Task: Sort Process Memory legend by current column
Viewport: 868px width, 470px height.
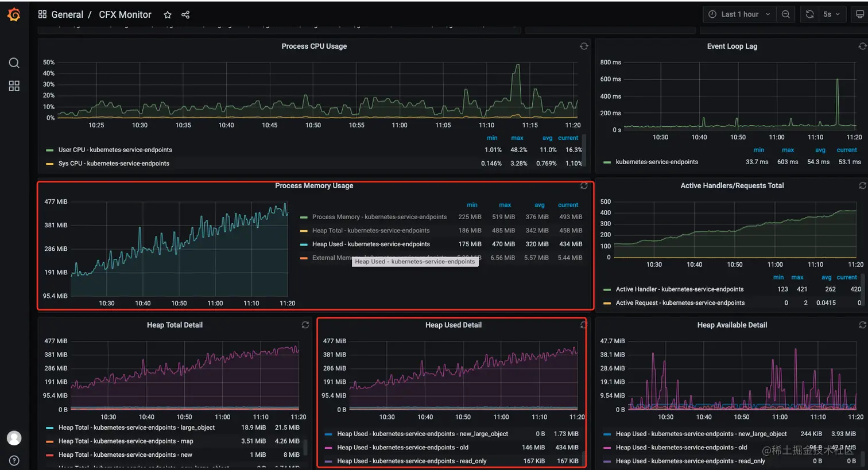Action: click(x=568, y=205)
